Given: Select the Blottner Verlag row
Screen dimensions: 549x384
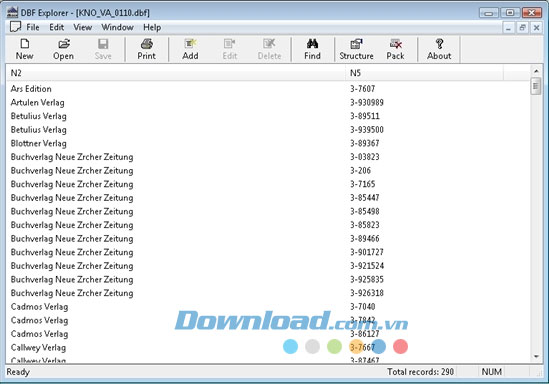Looking at the screenshot, I should click(268, 144).
